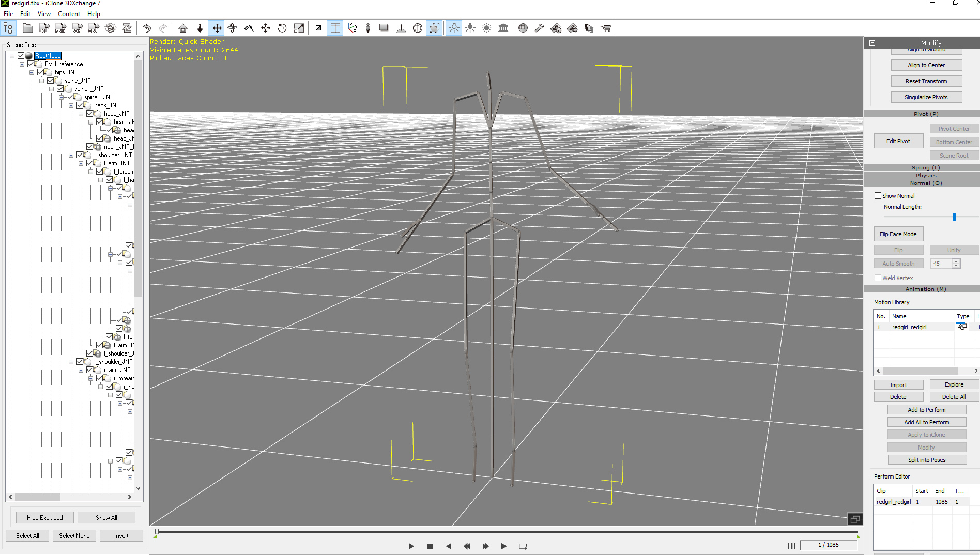Uncheck the neck_JNT checkbox

tap(80, 105)
